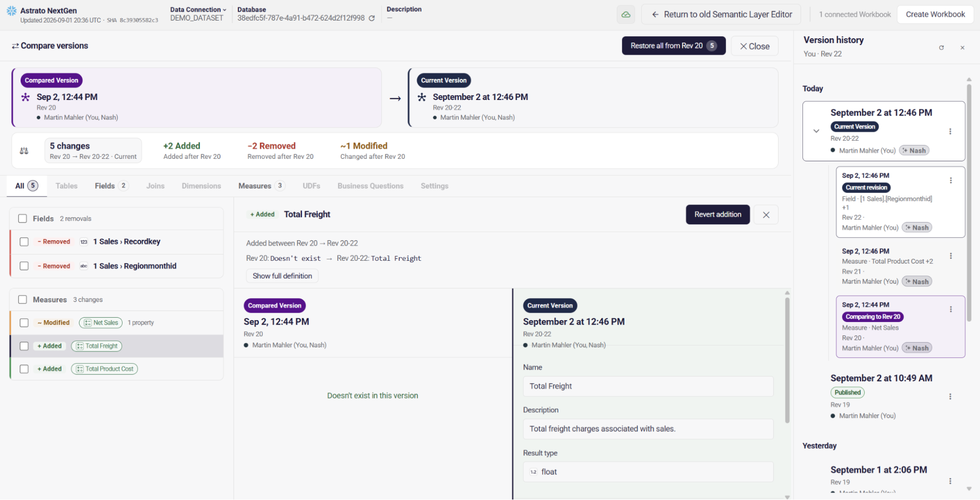Select all Fields removals checkbox

click(x=23, y=219)
